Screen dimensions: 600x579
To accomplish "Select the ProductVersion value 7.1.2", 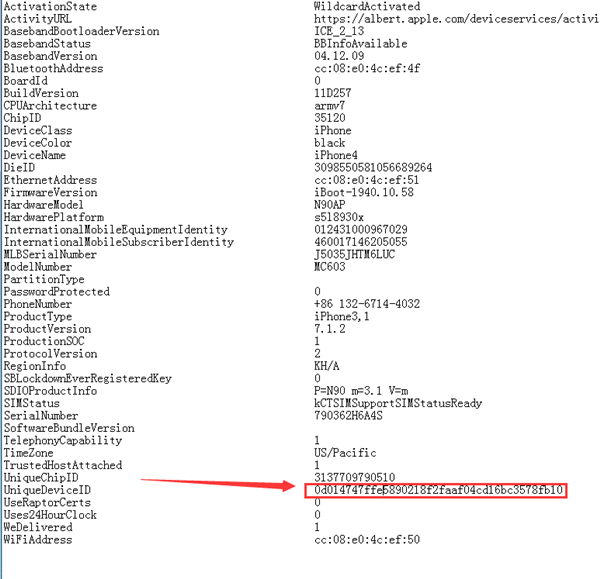I will pos(329,329).
